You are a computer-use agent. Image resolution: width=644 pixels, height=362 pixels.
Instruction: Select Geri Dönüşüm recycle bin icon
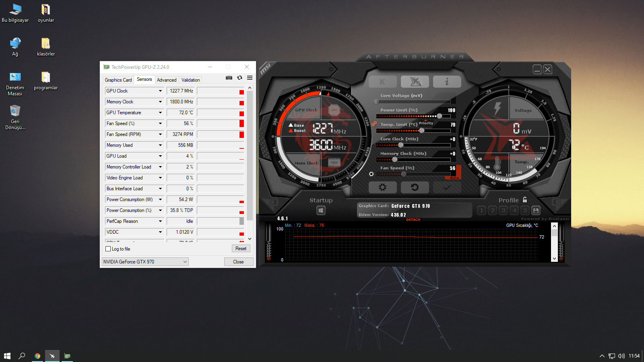pyautogui.click(x=15, y=117)
